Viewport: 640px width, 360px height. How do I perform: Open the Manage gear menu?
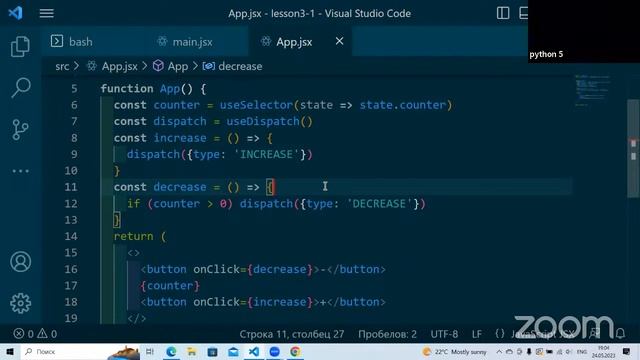(x=20, y=303)
